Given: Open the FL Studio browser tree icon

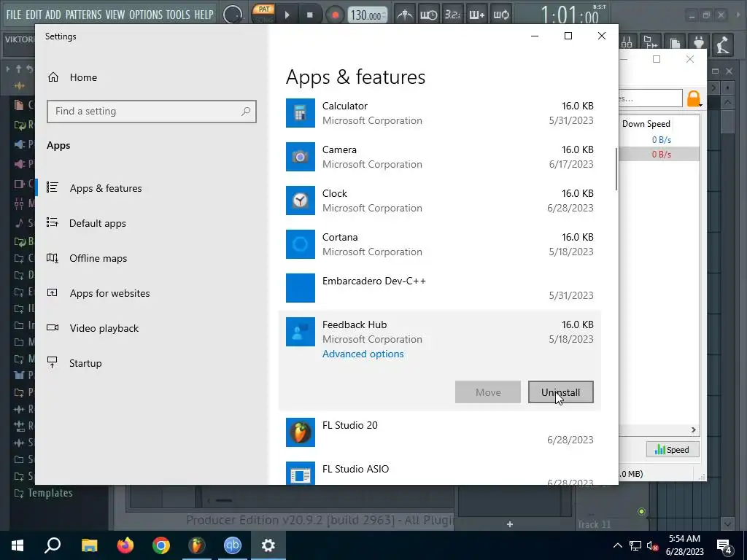Looking at the screenshot, I should pyautogui.click(x=651, y=43).
